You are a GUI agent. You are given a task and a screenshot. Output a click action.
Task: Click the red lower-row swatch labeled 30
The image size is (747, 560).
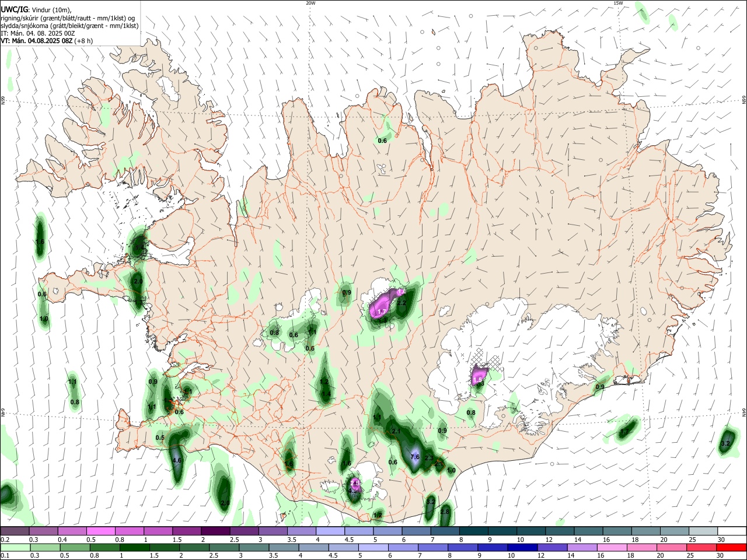click(x=732, y=547)
